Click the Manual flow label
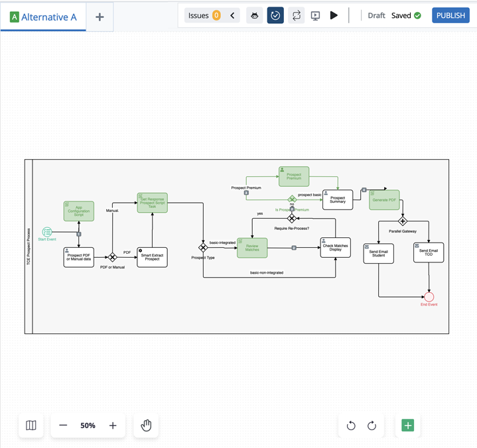 pyautogui.click(x=112, y=210)
